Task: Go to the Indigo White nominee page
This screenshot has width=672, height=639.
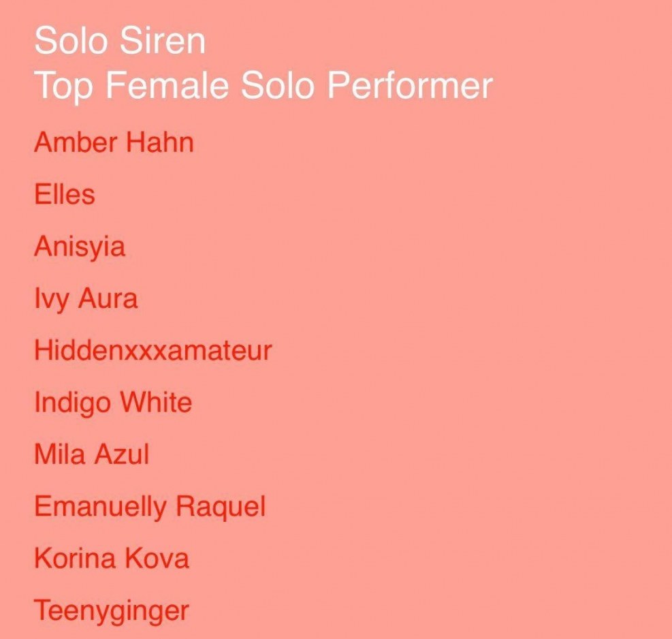Action: click(x=113, y=402)
